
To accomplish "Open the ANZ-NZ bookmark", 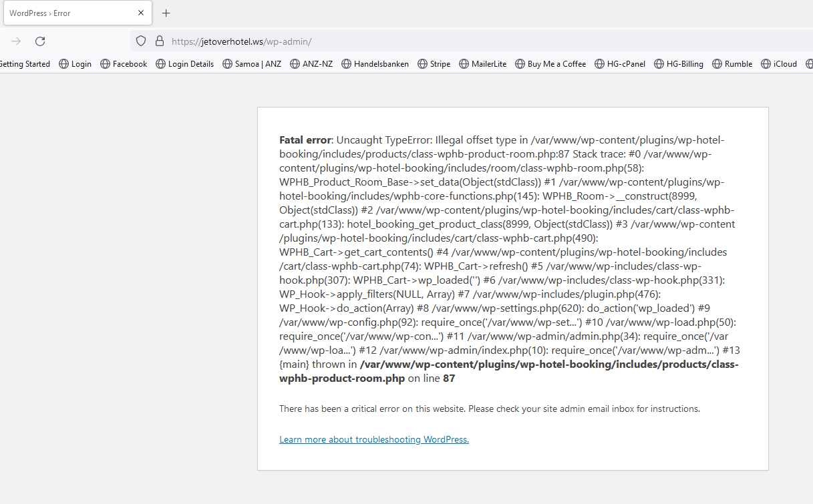I will click(x=311, y=64).
